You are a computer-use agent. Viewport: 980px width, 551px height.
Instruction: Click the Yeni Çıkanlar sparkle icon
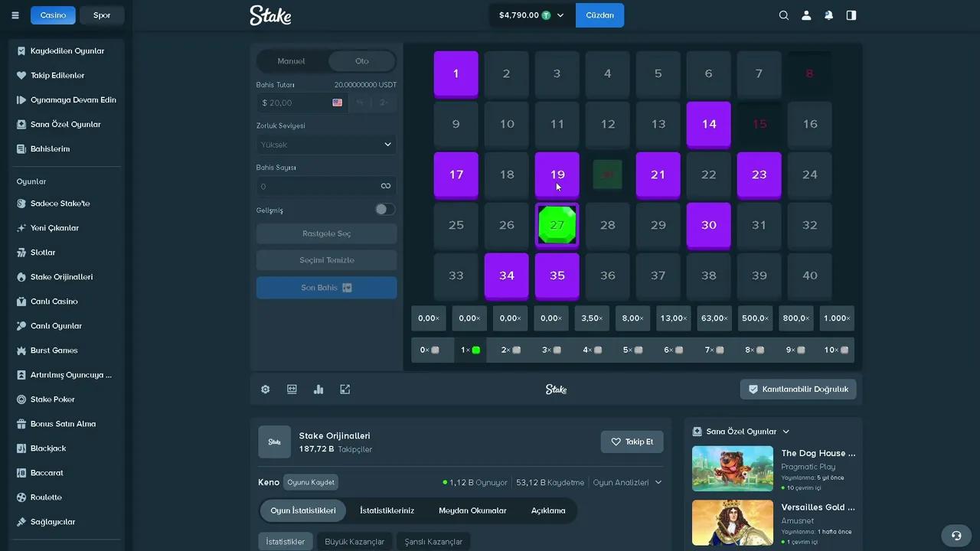click(21, 228)
